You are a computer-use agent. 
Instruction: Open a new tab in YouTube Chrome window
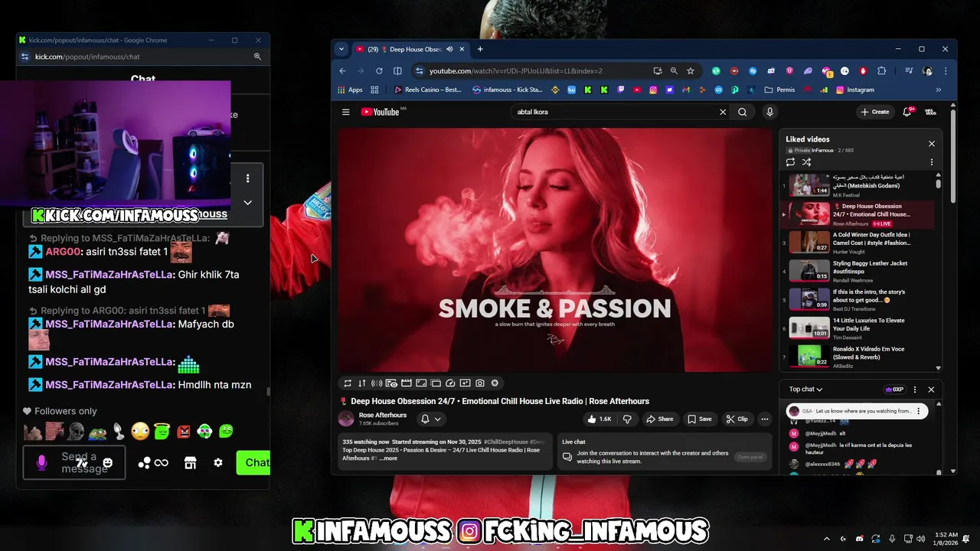(480, 49)
